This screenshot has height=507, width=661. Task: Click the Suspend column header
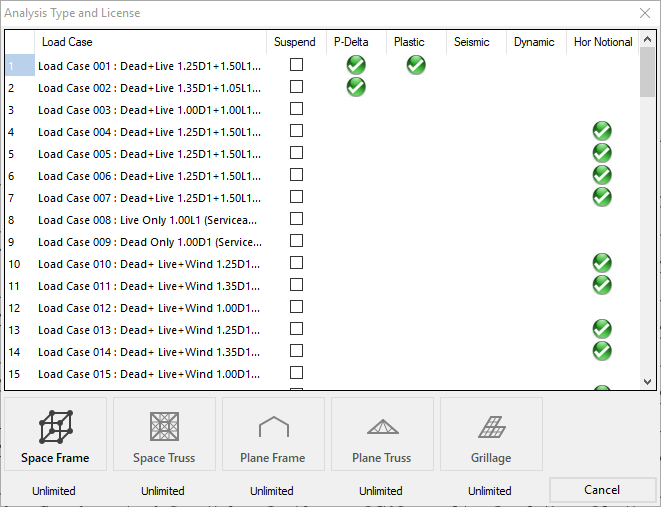coord(296,42)
